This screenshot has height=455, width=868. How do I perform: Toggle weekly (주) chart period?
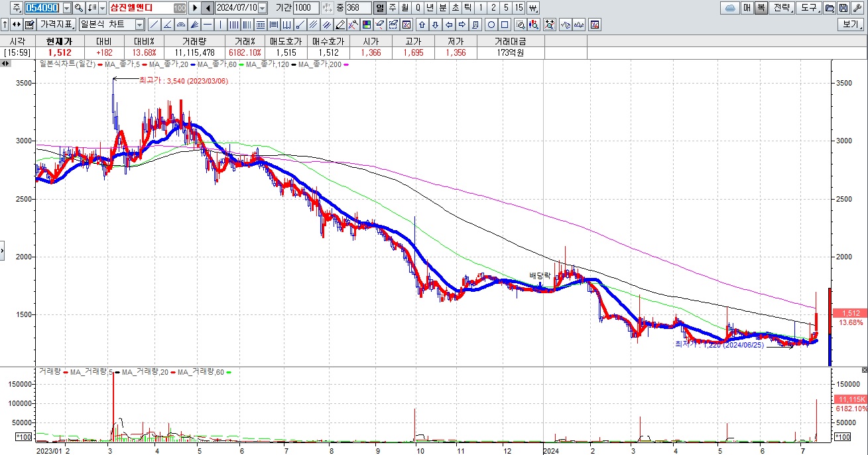coord(393,8)
